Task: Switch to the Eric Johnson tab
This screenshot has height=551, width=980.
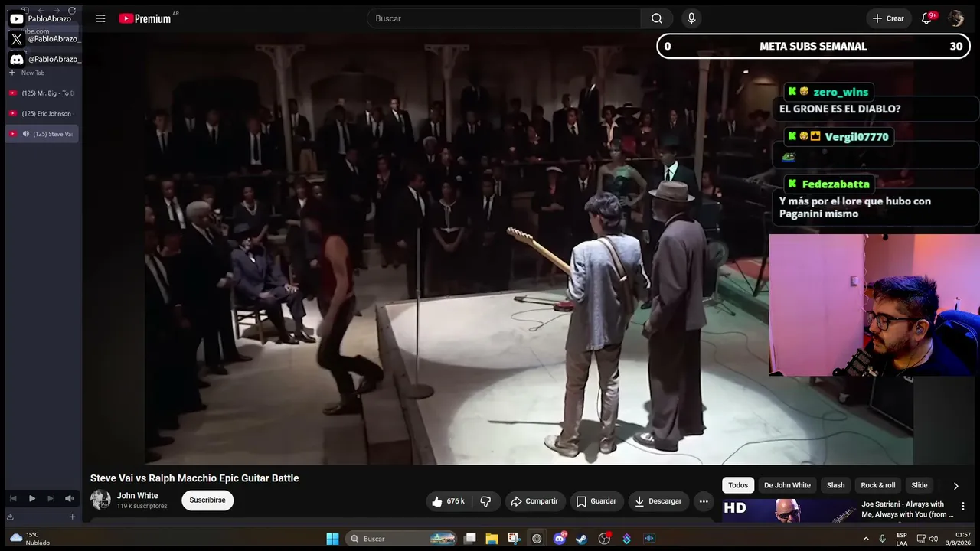Action: (x=42, y=113)
